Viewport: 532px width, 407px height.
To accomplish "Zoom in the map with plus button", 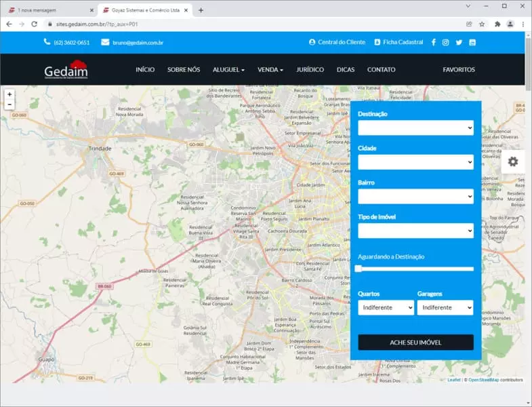I will click(9, 94).
